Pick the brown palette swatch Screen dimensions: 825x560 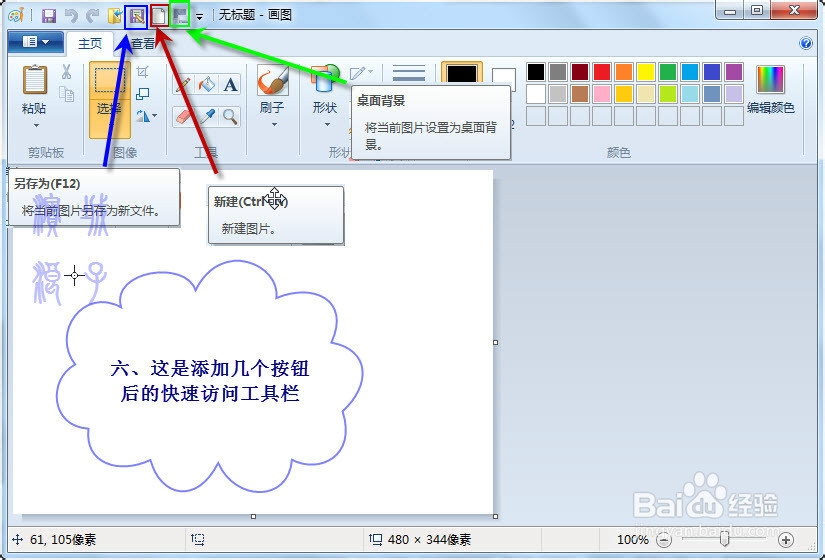click(x=580, y=94)
